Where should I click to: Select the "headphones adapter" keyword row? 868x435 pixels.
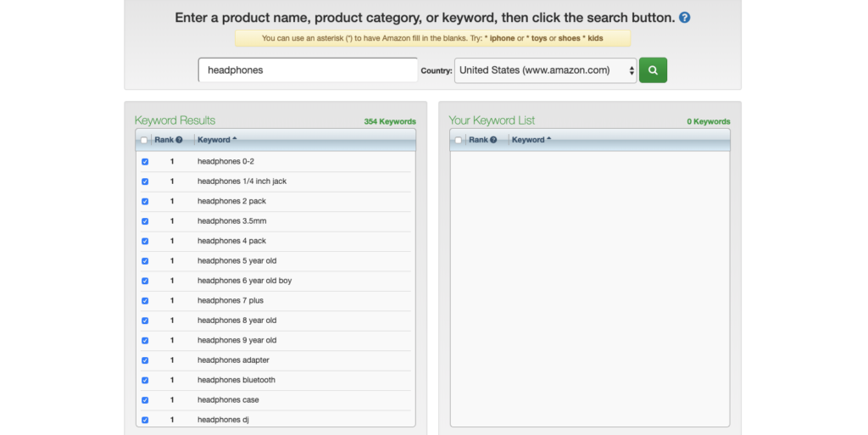233,360
